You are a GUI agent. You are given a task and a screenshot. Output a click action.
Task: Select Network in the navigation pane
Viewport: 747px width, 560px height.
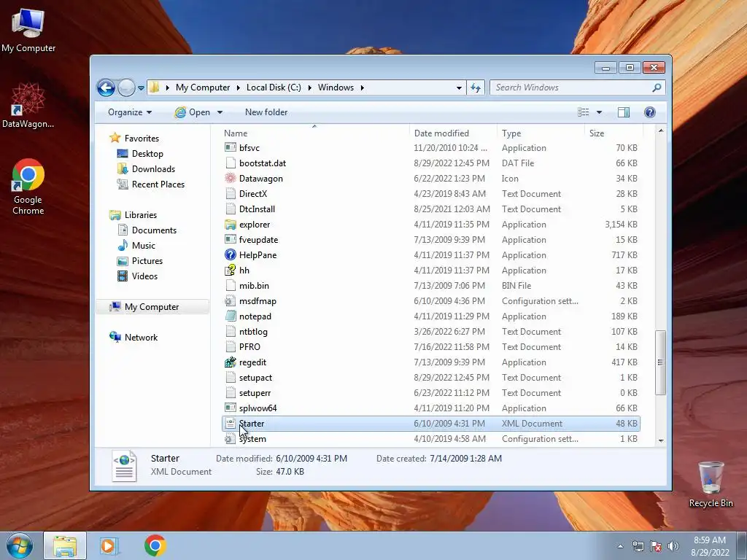tap(141, 337)
